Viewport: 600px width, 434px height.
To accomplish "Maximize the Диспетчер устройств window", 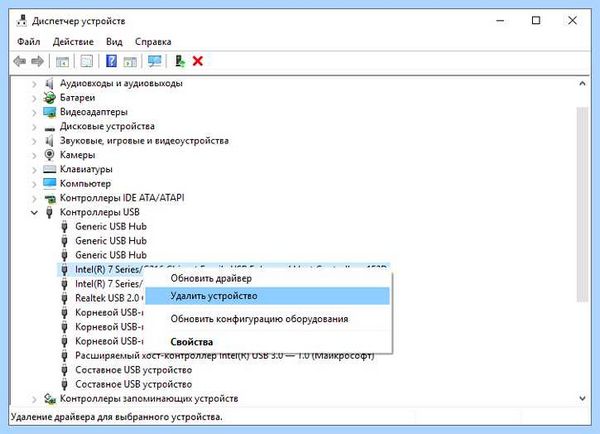I will [536, 20].
